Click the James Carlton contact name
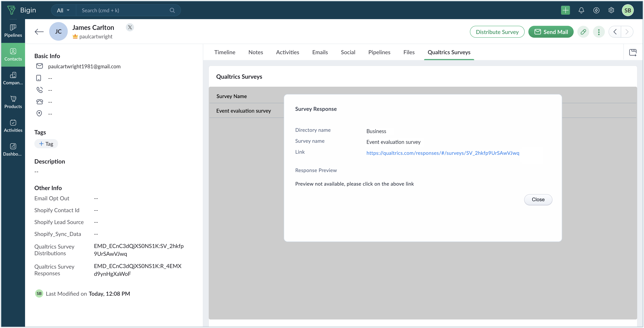The width and height of the screenshot is (644, 328). coord(93,27)
